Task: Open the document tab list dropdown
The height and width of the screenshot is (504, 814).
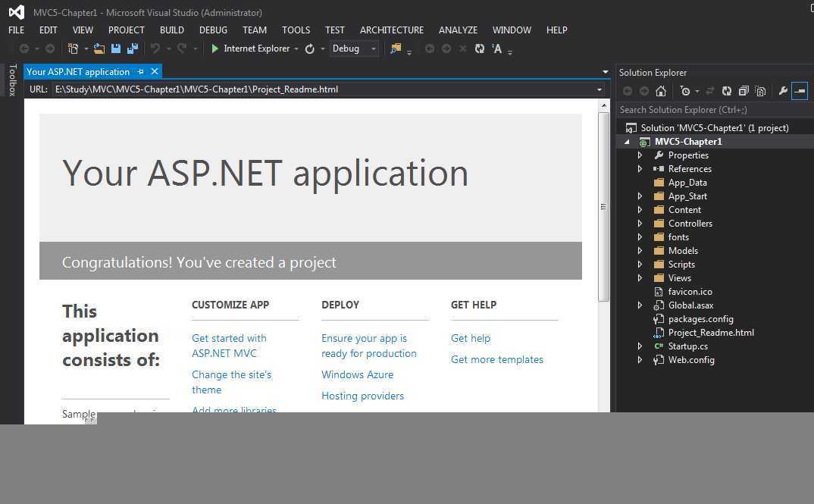Action: coord(606,72)
